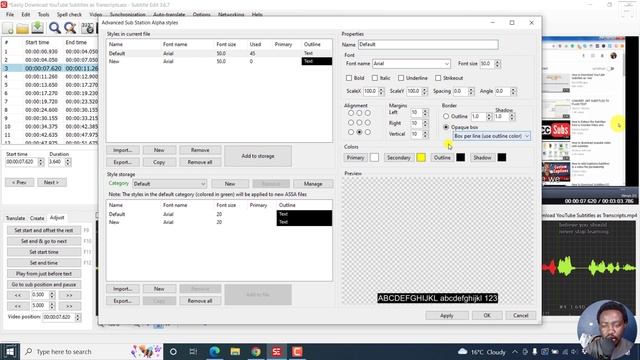Adjust the Video position spinner
Image resolution: width=640 pixels, height=360 pixels.
78,317
